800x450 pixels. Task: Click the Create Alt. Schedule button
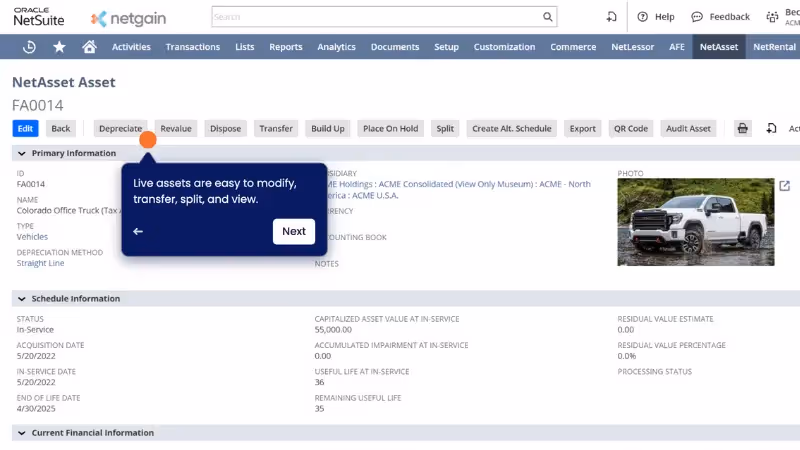click(512, 129)
